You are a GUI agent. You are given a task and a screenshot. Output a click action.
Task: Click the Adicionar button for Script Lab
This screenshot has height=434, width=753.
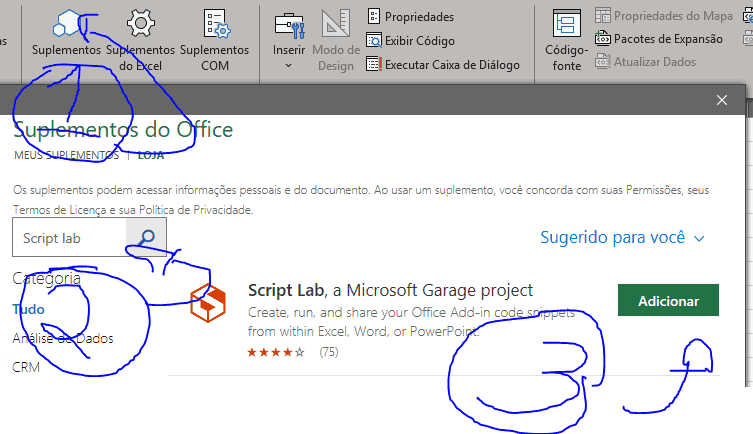pos(668,300)
